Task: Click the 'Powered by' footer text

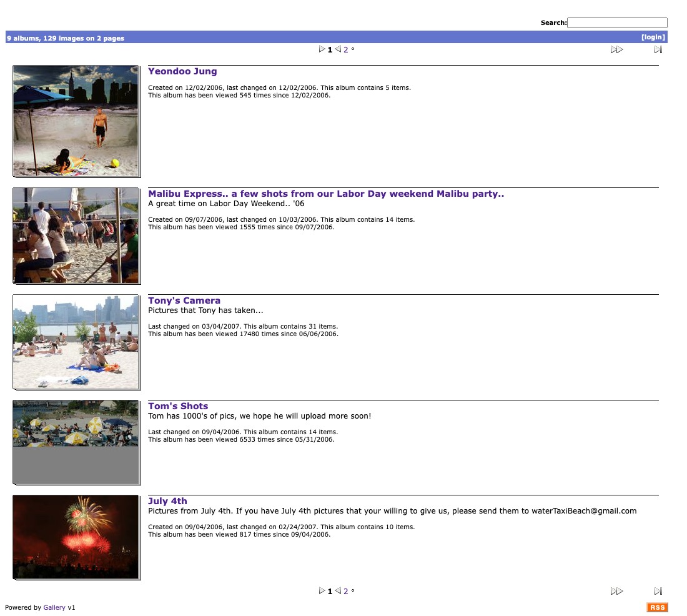Action: pos(23,607)
